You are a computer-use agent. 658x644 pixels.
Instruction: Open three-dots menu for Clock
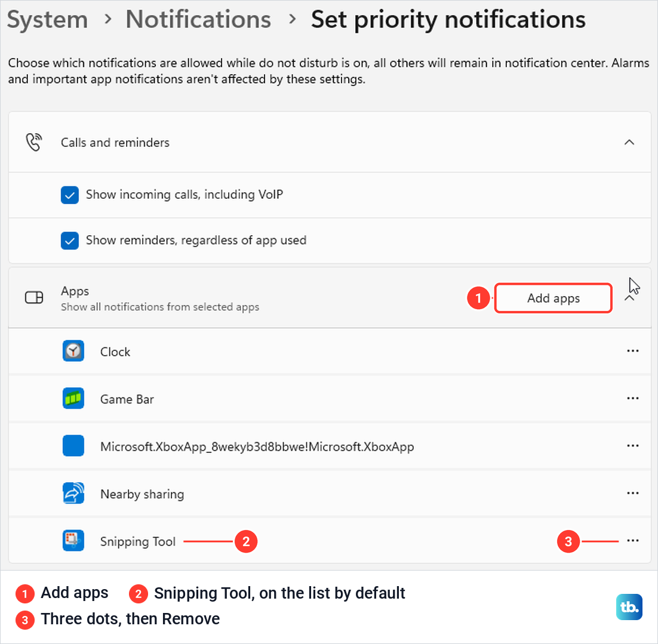point(632,351)
